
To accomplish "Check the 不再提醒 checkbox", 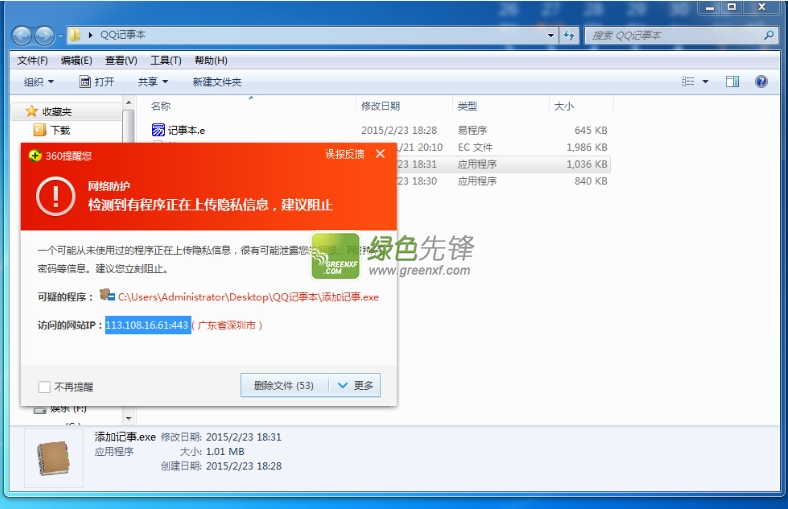I will pyautogui.click(x=44, y=386).
